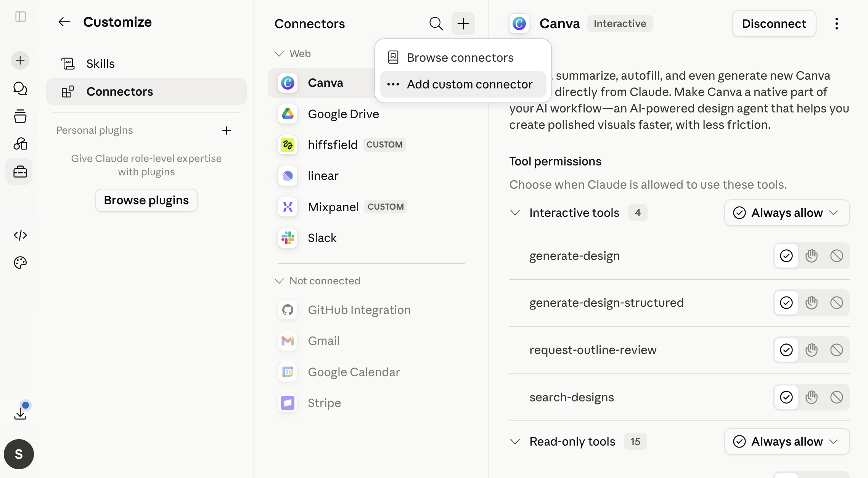Click the download icon with blue dot
The height and width of the screenshot is (478, 868).
pyautogui.click(x=20, y=413)
